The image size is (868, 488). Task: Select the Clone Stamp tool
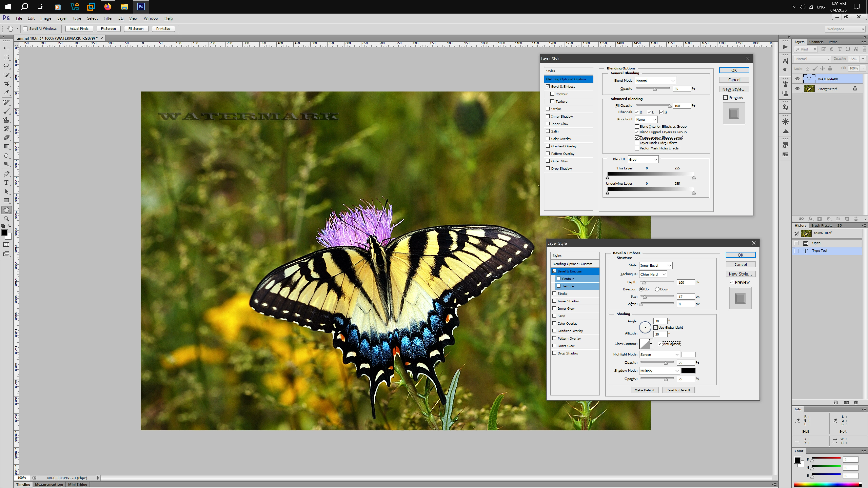pos(6,120)
